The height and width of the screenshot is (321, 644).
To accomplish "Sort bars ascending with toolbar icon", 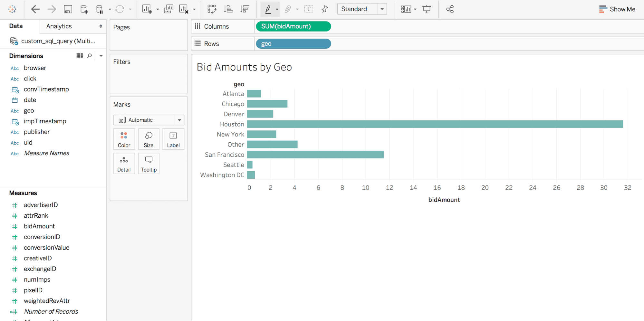I will tap(228, 9).
